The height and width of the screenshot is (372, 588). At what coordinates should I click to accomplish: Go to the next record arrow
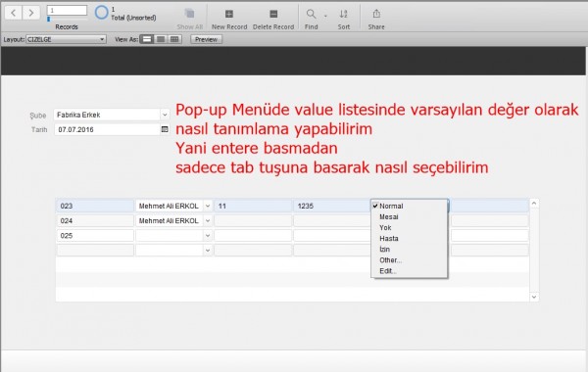(31, 13)
